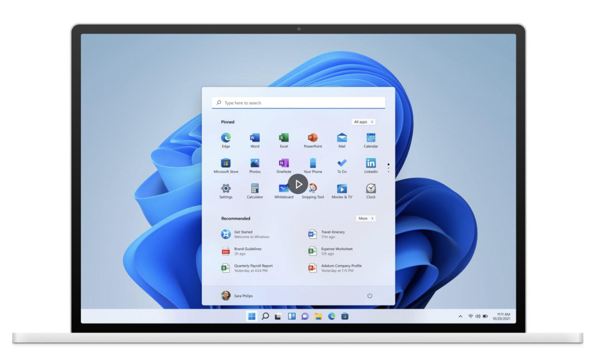The width and height of the screenshot is (593, 364).
Task: Open the Mail app
Action: [x=342, y=140]
